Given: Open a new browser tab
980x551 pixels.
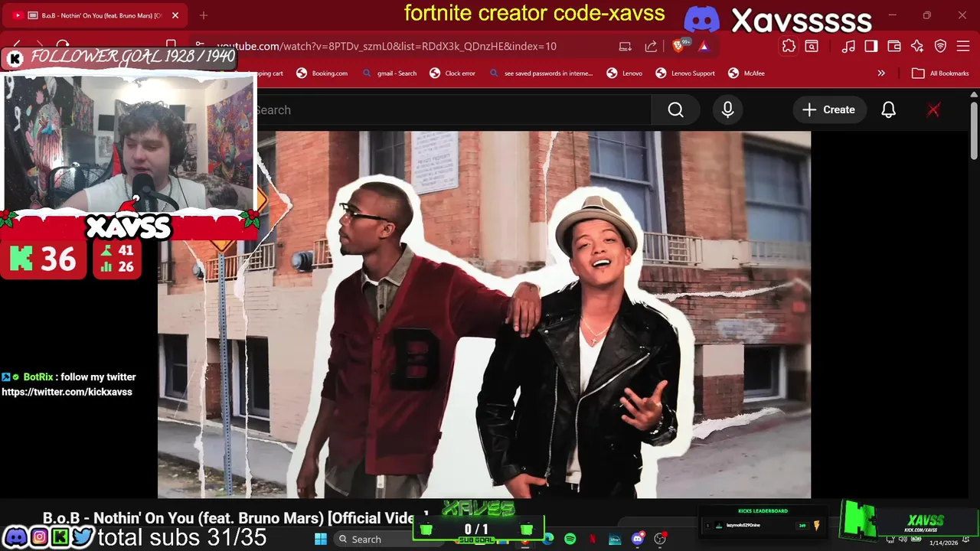Looking at the screenshot, I should [x=204, y=15].
